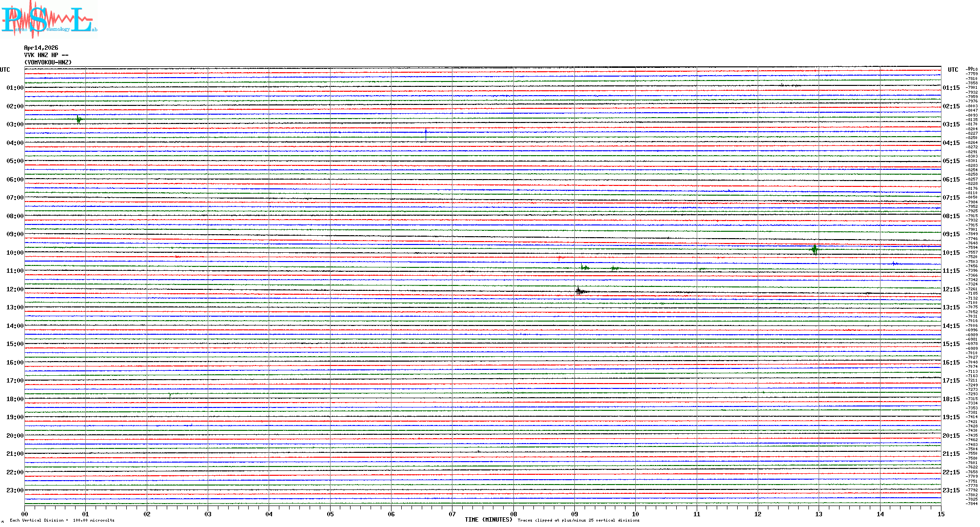Click the (VOMVOKOU-HNZ) station name text

48,62
